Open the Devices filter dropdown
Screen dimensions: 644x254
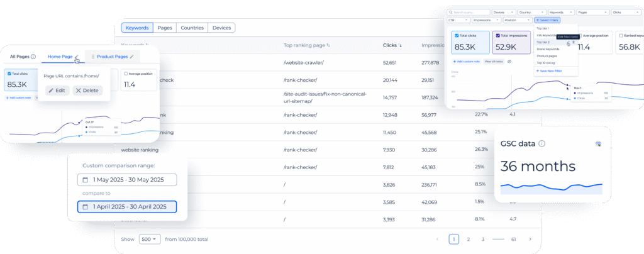point(504,13)
